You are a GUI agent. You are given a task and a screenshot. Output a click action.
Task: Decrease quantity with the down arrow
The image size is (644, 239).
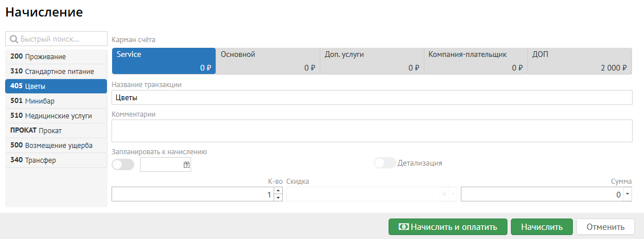point(278,198)
